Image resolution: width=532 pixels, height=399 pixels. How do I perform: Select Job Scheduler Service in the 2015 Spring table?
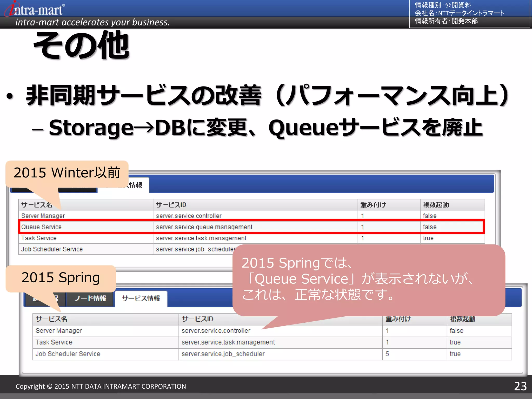point(68,354)
